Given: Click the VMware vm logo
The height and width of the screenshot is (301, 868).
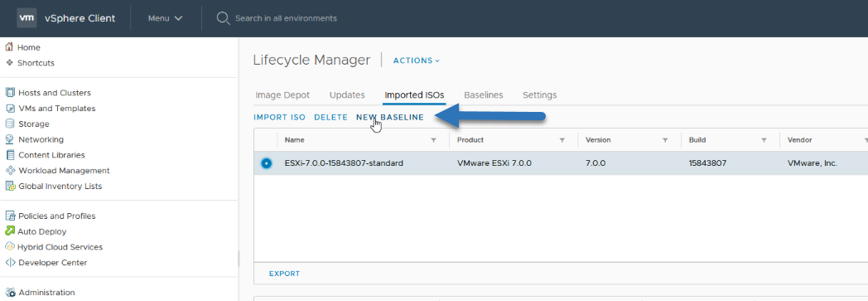Looking at the screenshot, I should [x=27, y=17].
